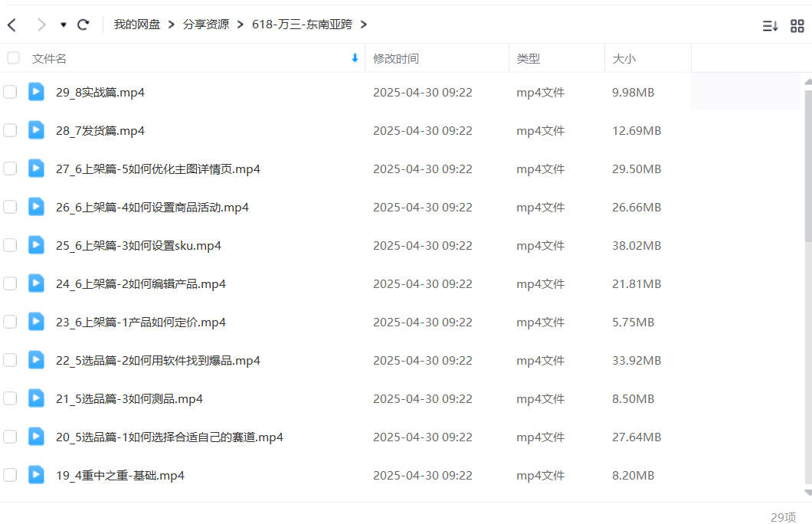Click video icon of 27_6上架篇-5如何优化主图详情页.mp4

(36, 169)
